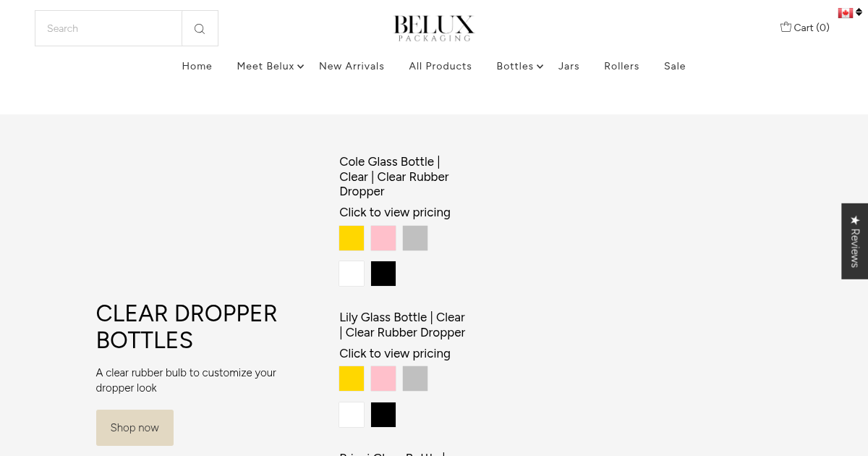Navigate to All Products
The height and width of the screenshot is (456, 868).
[441, 66]
